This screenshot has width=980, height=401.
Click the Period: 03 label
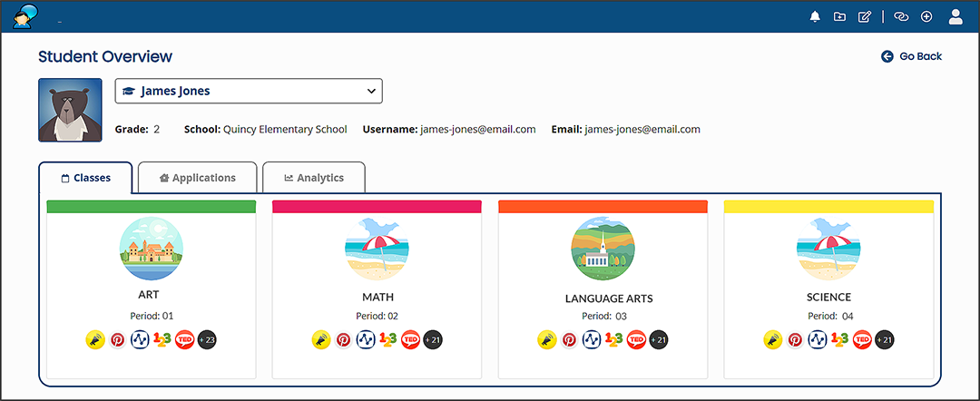coord(603,316)
